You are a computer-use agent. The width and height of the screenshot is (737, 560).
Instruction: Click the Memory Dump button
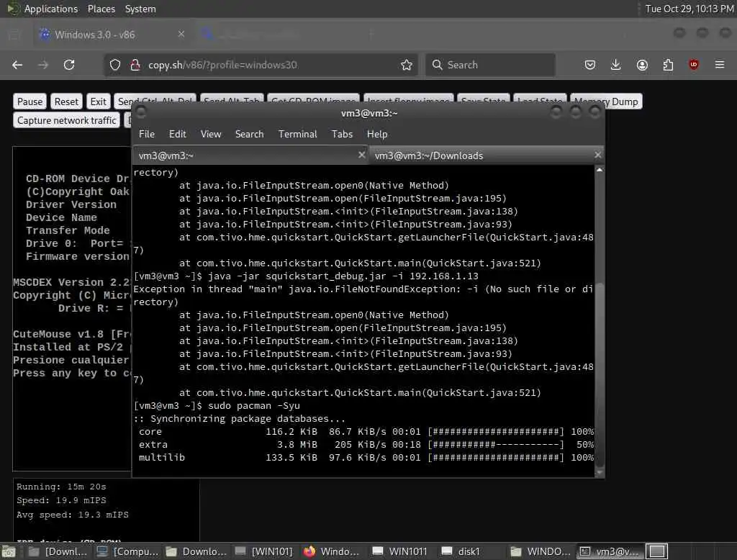coord(606,101)
